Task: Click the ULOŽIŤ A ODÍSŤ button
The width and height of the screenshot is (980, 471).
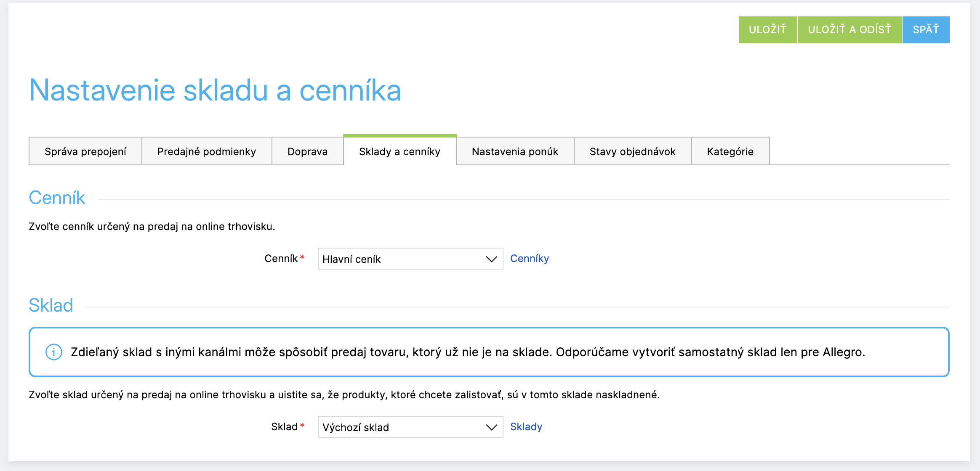Action: pyautogui.click(x=849, y=29)
